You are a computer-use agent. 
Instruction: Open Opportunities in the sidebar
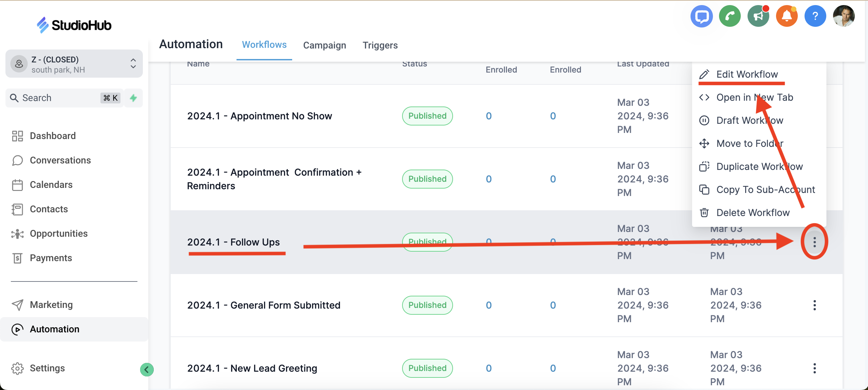point(58,234)
